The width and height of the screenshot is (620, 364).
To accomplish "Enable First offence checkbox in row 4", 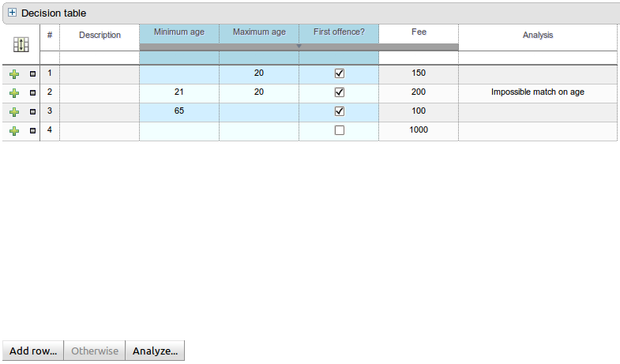I will click(x=340, y=130).
